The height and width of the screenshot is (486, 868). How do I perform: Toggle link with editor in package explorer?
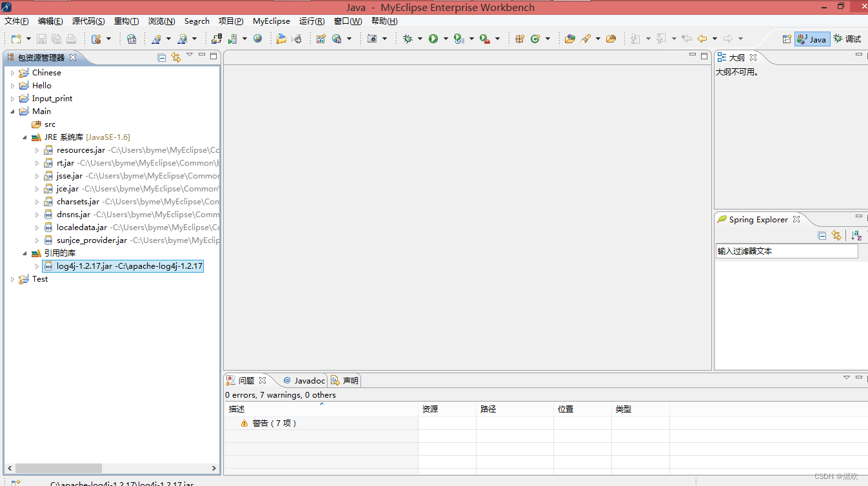pyautogui.click(x=176, y=57)
